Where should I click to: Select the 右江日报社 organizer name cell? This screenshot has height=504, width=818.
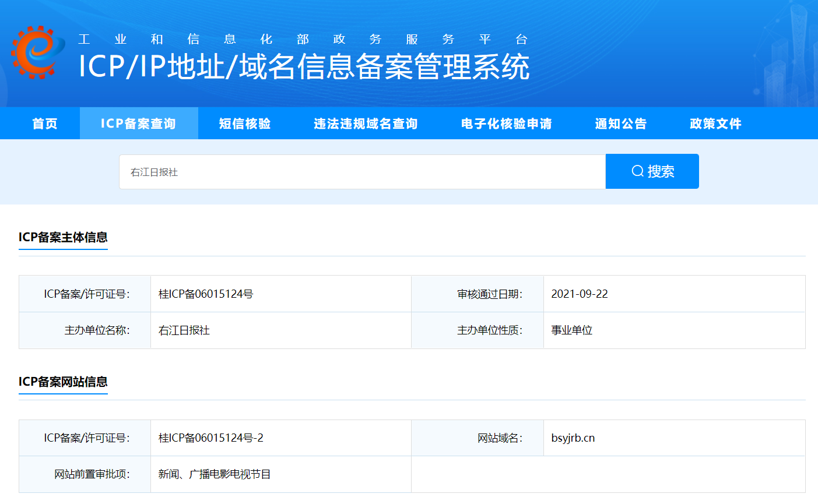tap(184, 330)
